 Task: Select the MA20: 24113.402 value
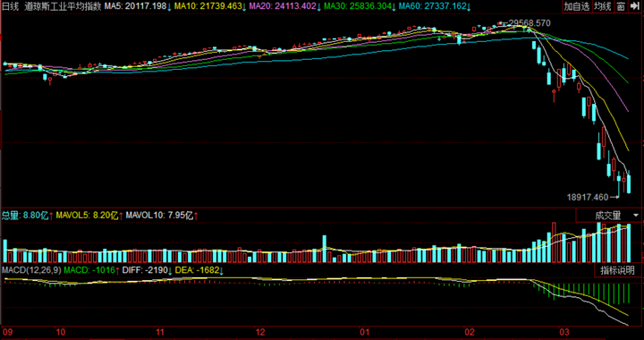[x=283, y=6]
